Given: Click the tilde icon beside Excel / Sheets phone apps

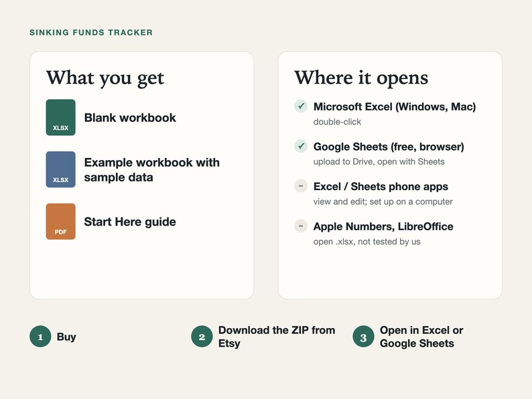Looking at the screenshot, I should pos(301,186).
